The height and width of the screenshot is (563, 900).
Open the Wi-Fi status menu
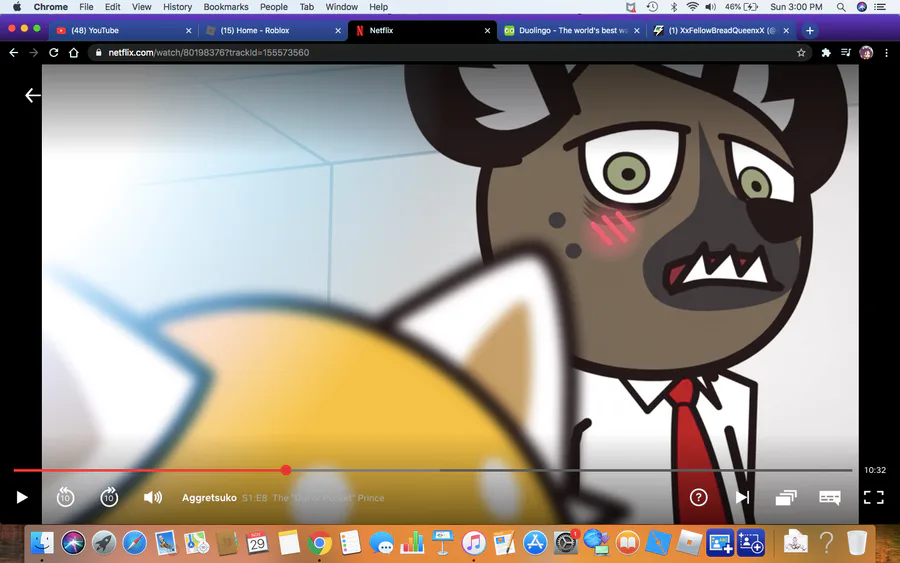pyautogui.click(x=693, y=7)
